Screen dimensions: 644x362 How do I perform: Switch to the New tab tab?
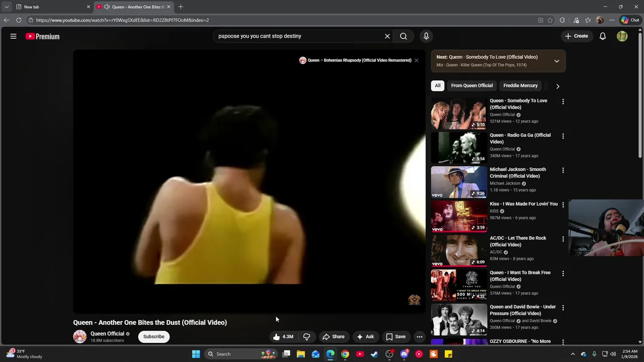[52, 7]
